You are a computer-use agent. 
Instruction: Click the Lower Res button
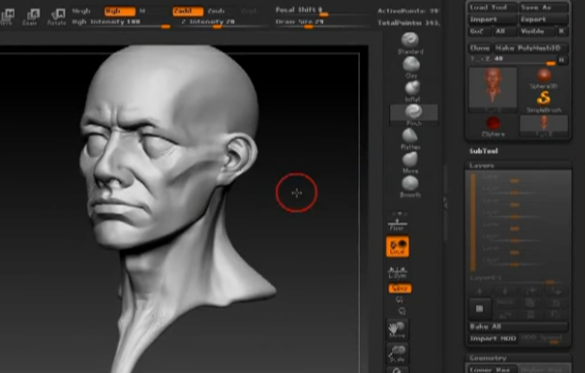click(492, 369)
